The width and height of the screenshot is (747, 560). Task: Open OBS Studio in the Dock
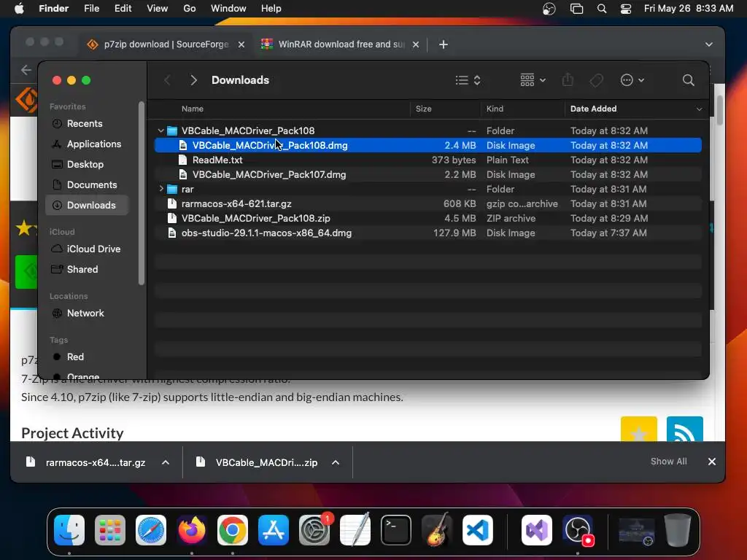click(578, 530)
